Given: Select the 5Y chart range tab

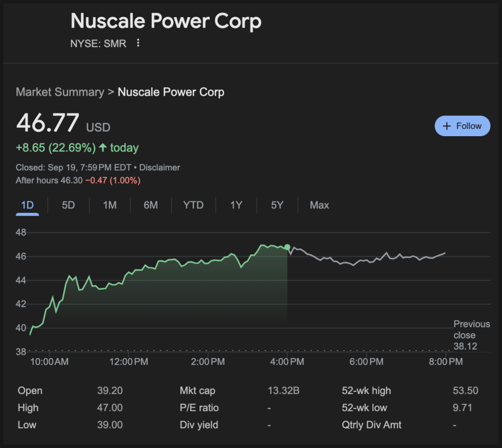Looking at the screenshot, I should (278, 205).
